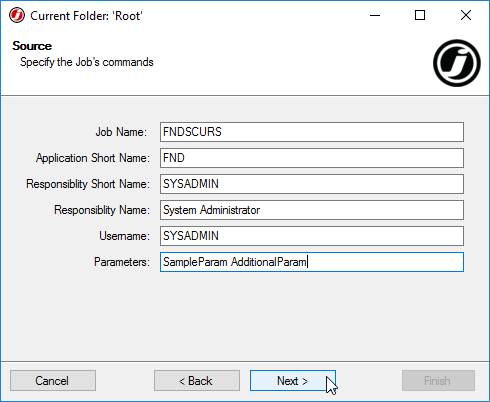Advance the wizard with Next button
Screen dimensions: 490x402
coord(293,381)
